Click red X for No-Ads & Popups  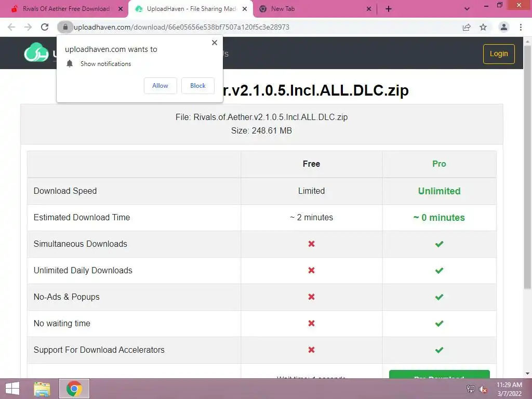(312, 297)
